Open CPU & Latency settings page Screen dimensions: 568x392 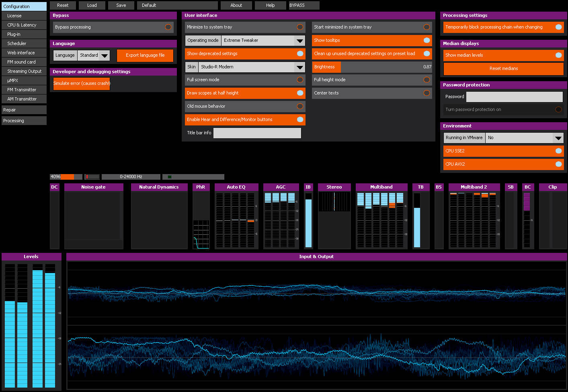[x=24, y=25]
